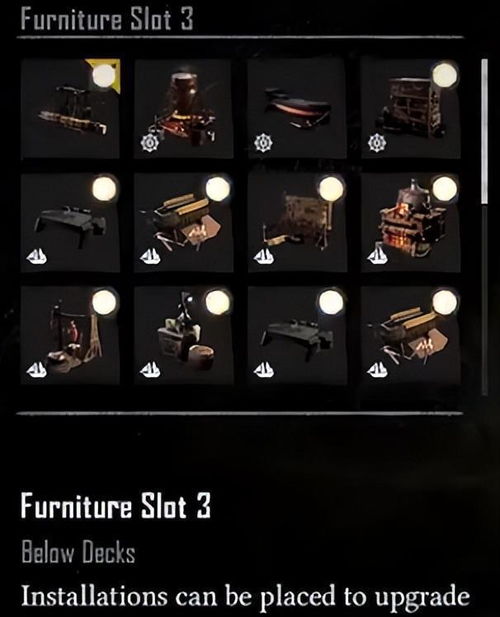Select the gold-topped workbench in the bottom row
Screen dimensions: 500x617
point(411,335)
